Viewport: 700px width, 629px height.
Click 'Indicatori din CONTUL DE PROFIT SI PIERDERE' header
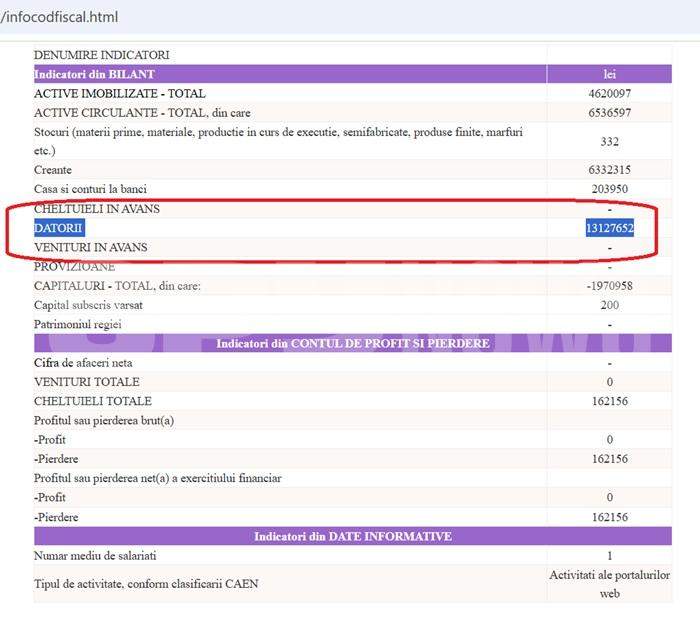[353, 343]
